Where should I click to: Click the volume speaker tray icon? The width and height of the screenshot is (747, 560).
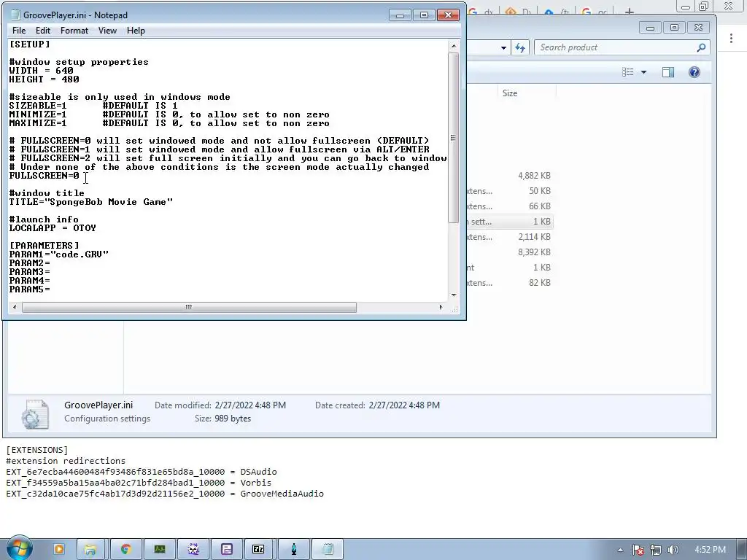click(x=673, y=550)
